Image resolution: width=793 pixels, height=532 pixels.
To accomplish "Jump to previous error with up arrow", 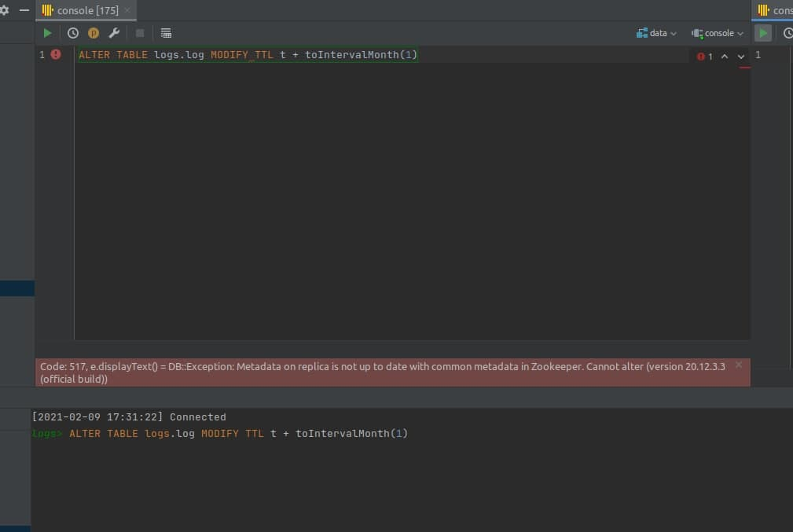I will coord(724,57).
